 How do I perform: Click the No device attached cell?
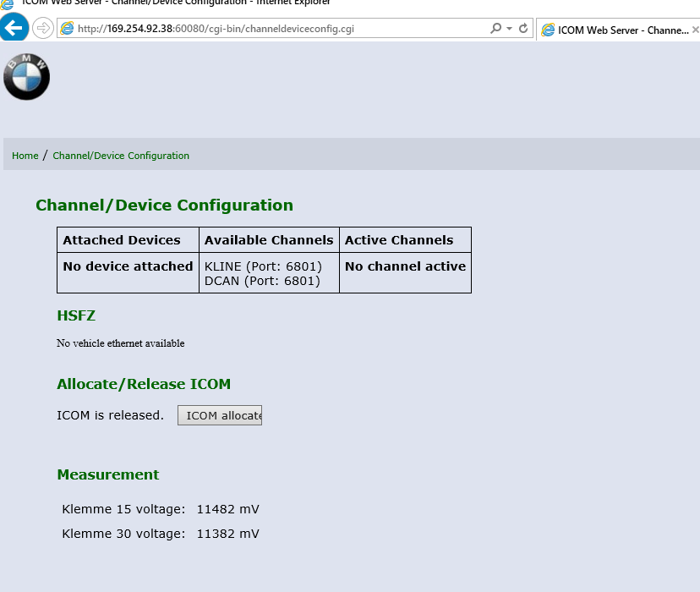tap(128, 273)
